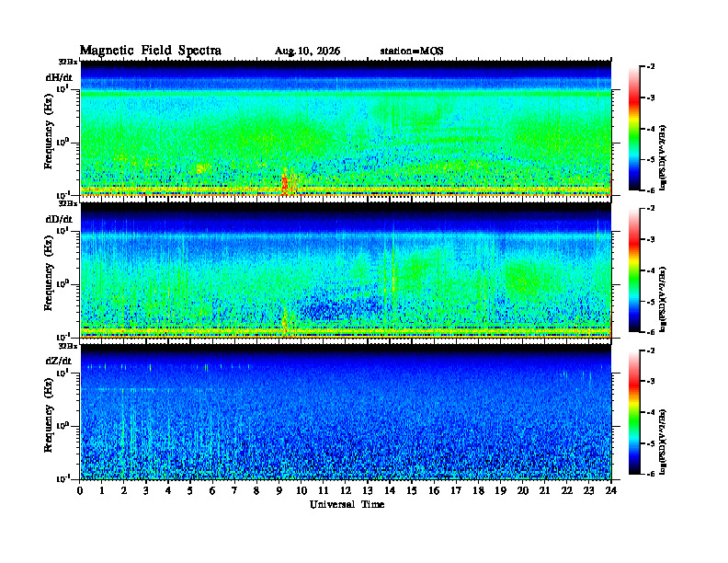
Task: Click the hour "19" tick label on time axis
Action: [500, 490]
